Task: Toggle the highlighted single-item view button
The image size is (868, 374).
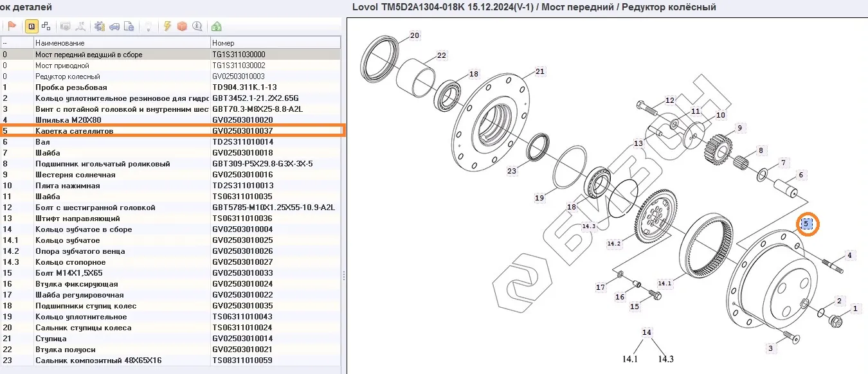Action: coord(31,26)
